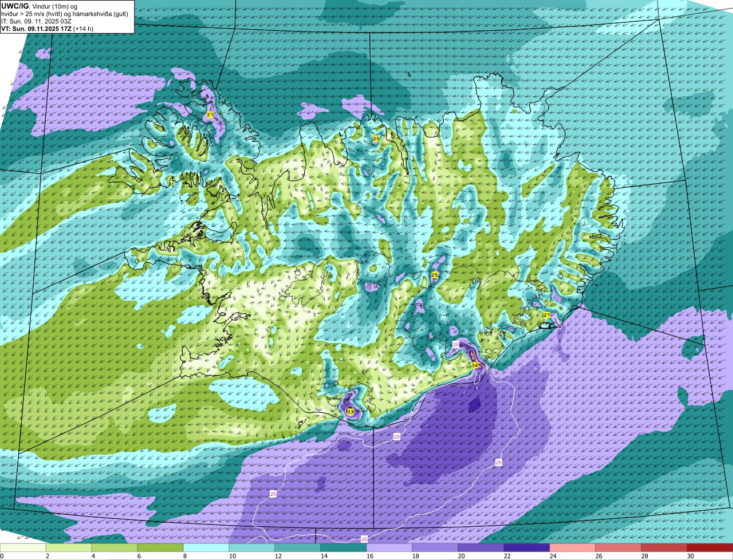733x560 pixels.
Task: Select the 14–16 m/s dark teal swatch
Action: (x=344, y=548)
